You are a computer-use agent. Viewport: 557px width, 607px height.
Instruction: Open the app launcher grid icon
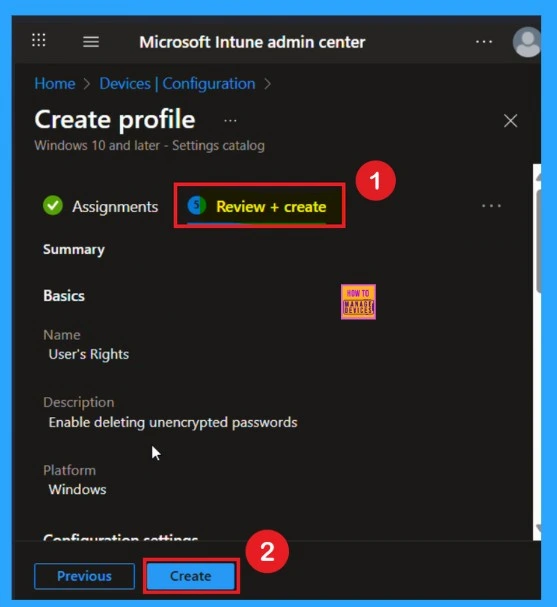pos(38,40)
